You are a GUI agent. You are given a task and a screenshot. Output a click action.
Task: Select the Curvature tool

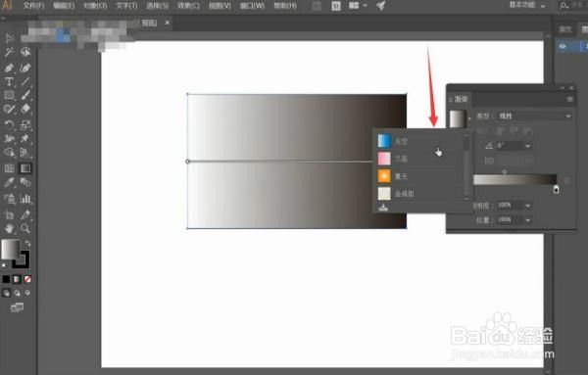point(25,68)
